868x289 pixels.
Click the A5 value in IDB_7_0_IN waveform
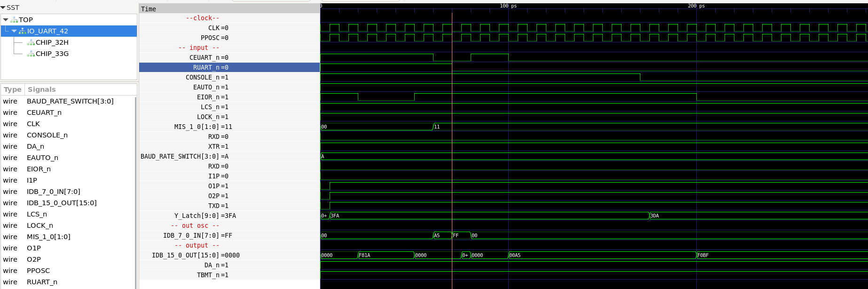(x=437, y=235)
